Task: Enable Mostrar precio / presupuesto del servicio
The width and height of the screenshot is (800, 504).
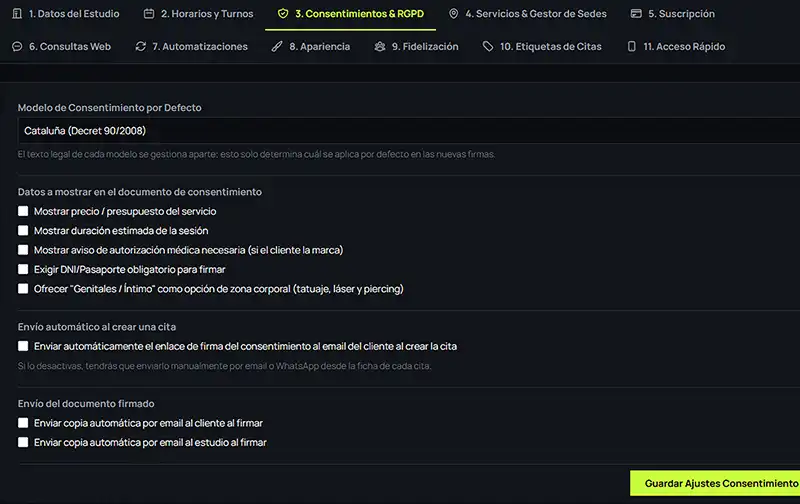Action: coord(23,211)
